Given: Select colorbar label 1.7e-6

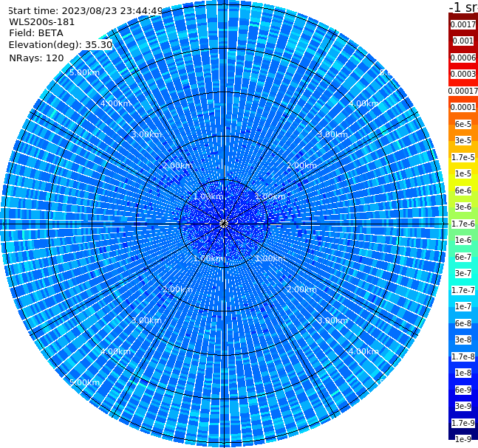Looking at the screenshot, I should click(x=463, y=224).
